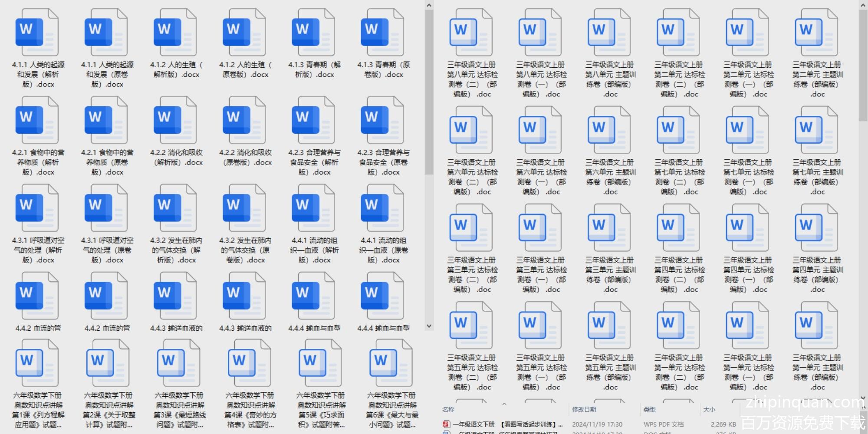Click the 六年级数学下册 第4课《奇妙的方格表》 Word icon
Screen dimensions: 868x434
[250, 363]
